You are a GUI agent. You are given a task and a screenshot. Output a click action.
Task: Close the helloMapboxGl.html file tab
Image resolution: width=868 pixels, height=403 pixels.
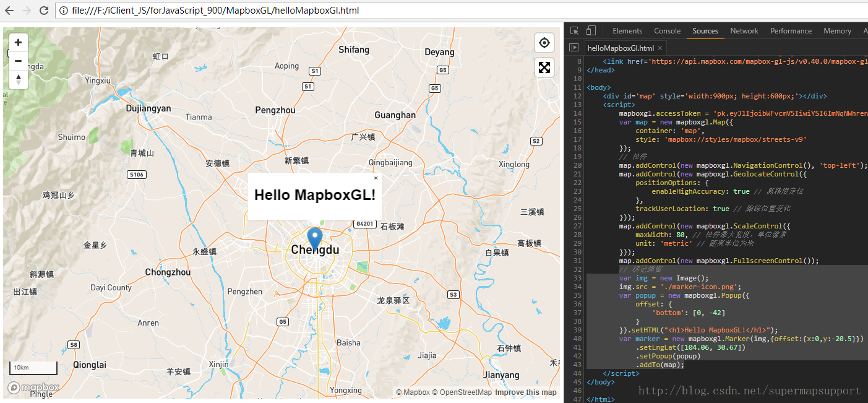[x=660, y=48]
